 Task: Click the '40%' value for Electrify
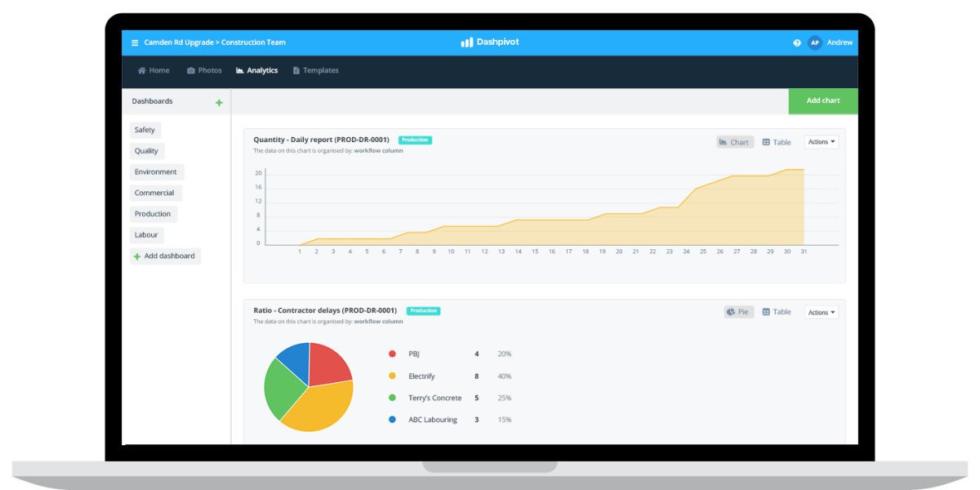(505, 376)
